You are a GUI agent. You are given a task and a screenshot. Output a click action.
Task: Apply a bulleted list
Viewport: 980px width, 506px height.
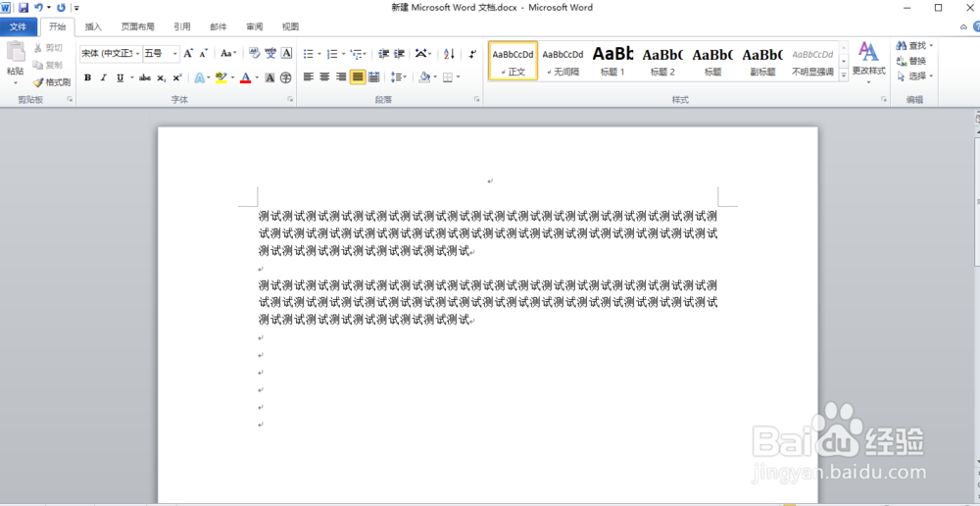[308, 54]
